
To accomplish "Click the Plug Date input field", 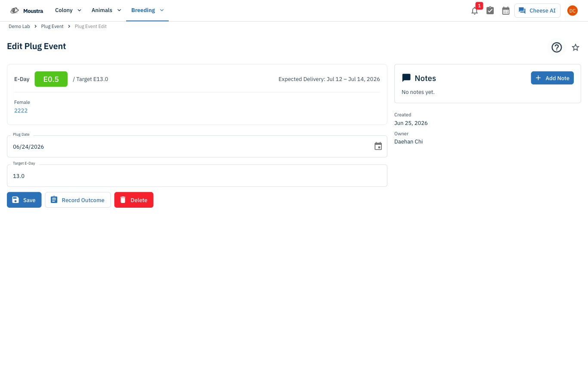I will [x=197, y=147].
